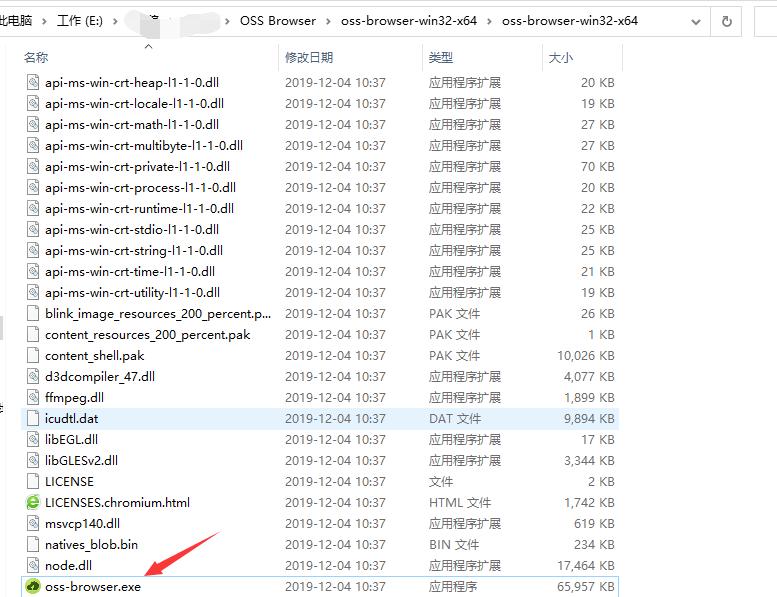This screenshot has height=597, width=777.
Task: Click the api-ms-win-crt-stdio-l1-1-0.dll icon
Action: tap(33, 229)
